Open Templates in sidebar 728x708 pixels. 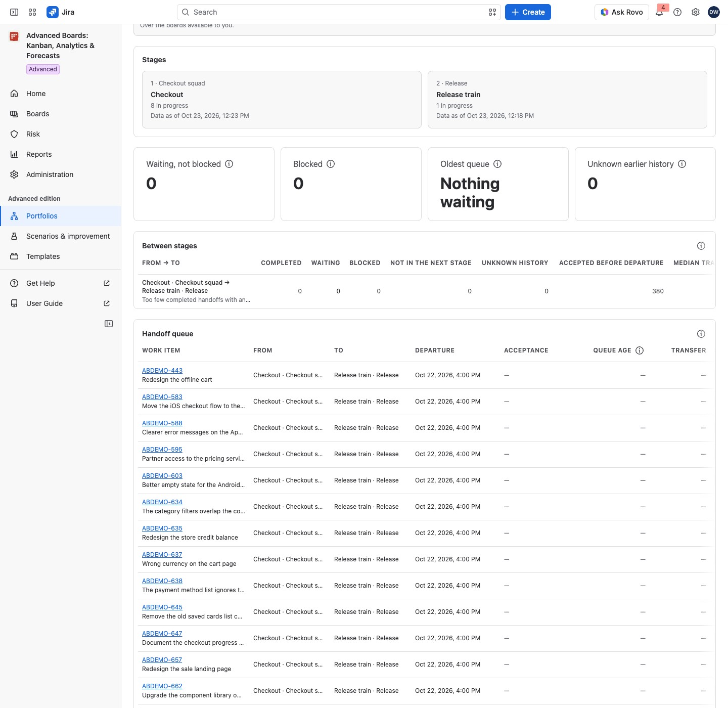61,256
